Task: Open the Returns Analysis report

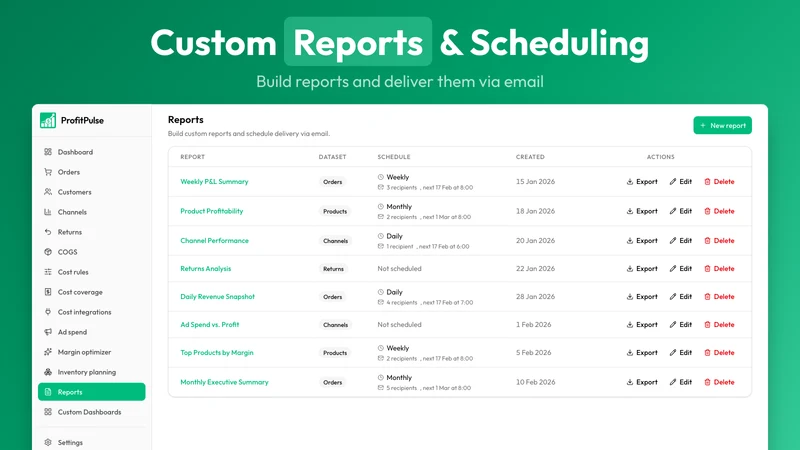Action: (206, 268)
